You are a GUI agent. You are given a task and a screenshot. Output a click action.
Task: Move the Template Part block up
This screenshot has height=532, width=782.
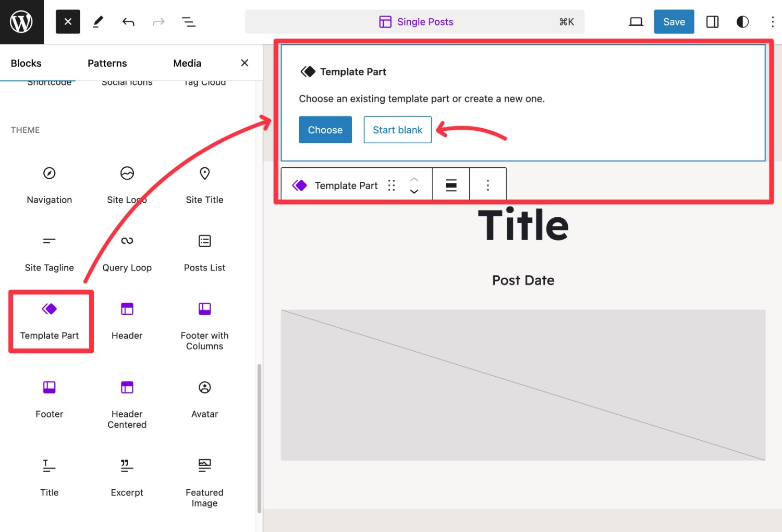tap(414, 179)
